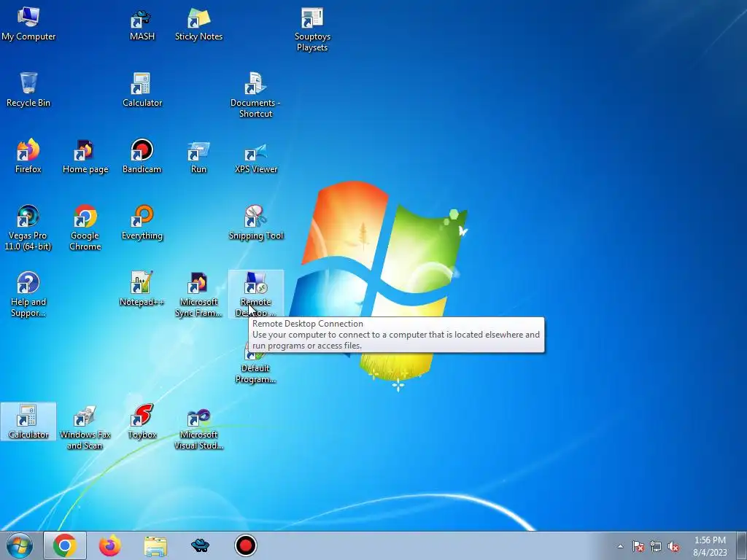Select the Toybox shortcut icon
Viewport: 747px width, 560px height.
[x=142, y=421]
